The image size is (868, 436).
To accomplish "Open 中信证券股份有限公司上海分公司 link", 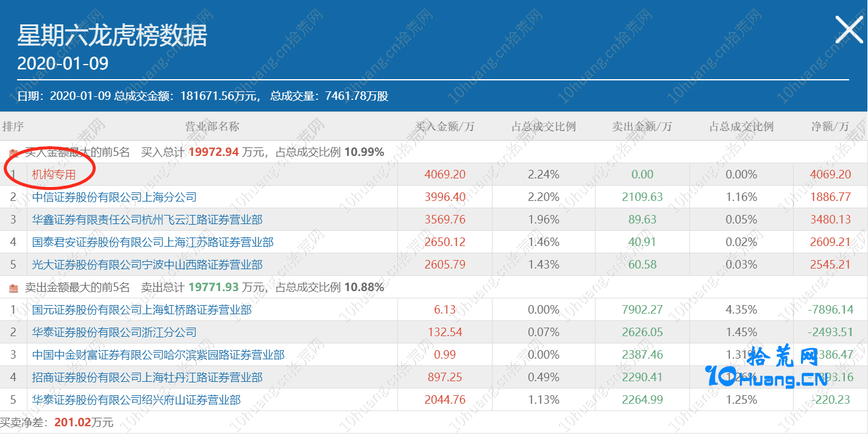I will [115, 197].
